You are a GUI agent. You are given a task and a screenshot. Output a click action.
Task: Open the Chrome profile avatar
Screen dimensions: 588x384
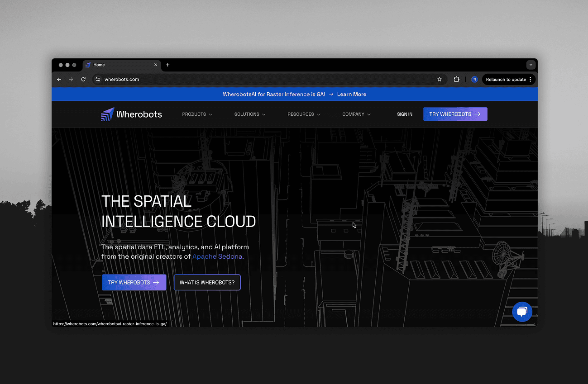(x=474, y=79)
